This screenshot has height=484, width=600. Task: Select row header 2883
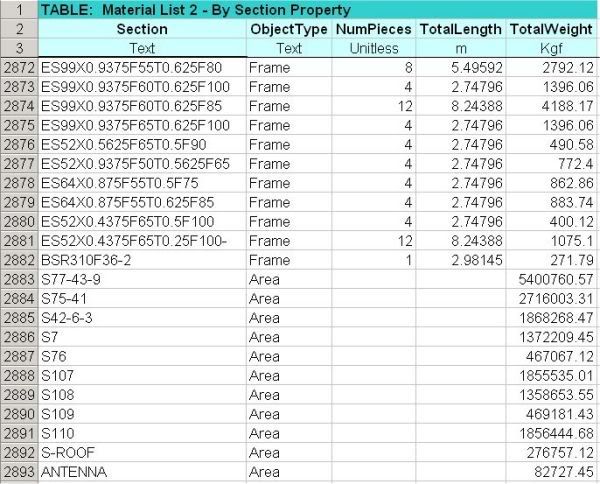click(x=19, y=279)
